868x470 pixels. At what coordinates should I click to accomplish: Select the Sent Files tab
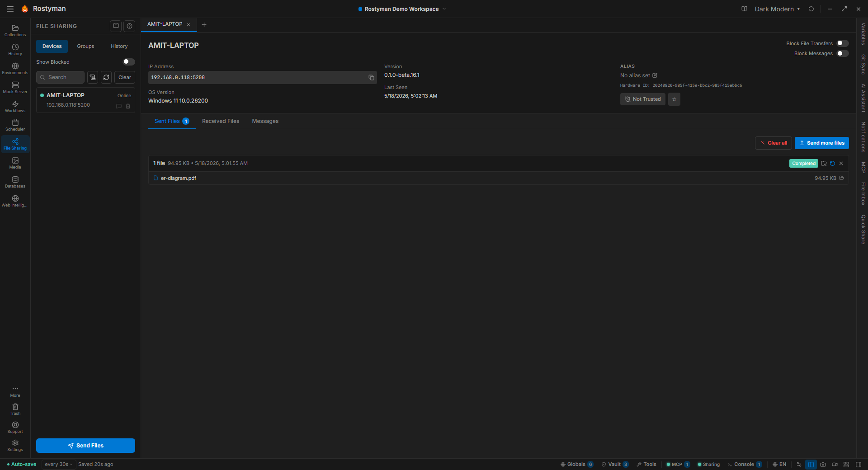[x=172, y=121]
